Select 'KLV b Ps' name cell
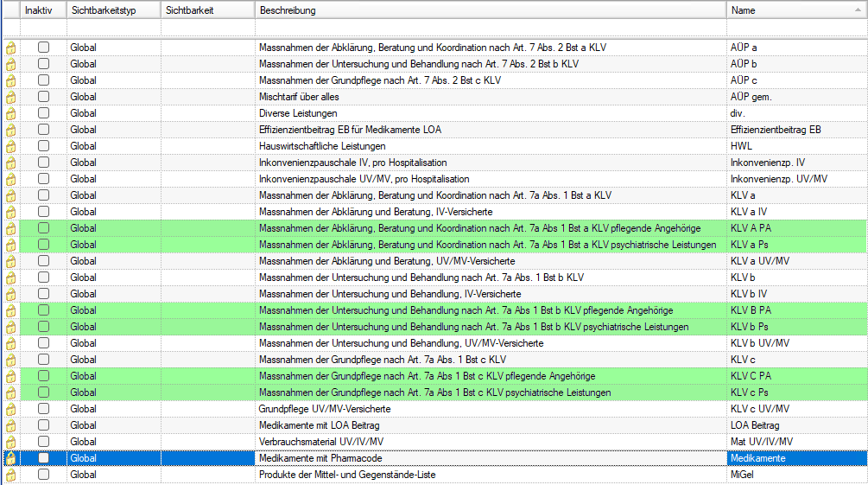Viewport: 868px width, 485px height. click(796, 327)
